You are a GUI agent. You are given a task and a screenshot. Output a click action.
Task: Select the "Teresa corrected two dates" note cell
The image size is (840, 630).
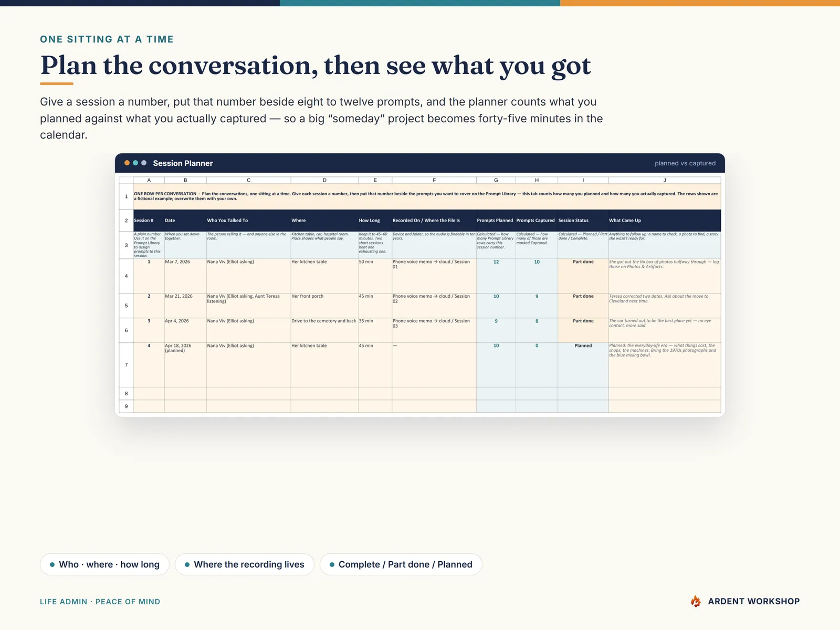[665, 306]
